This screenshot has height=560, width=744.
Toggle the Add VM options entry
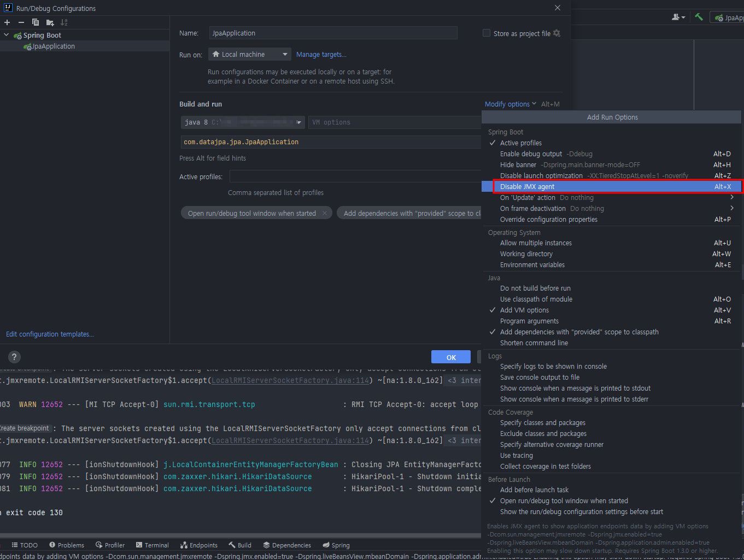click(x=611, y=310)
